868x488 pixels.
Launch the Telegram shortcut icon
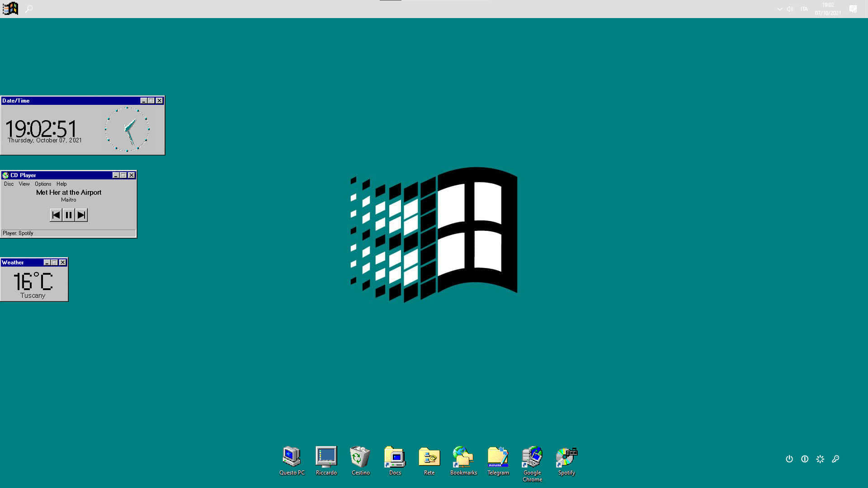[498, 461]
